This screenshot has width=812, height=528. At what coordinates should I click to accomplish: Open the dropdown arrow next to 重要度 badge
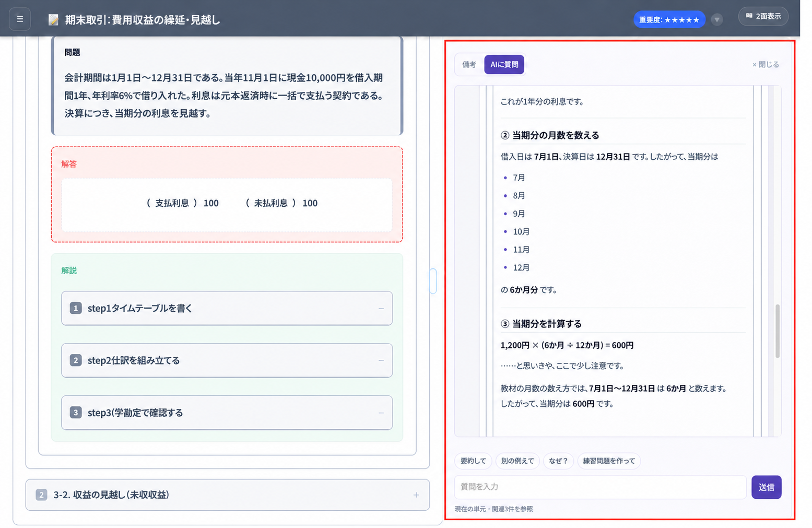click(x=717, y=20)
